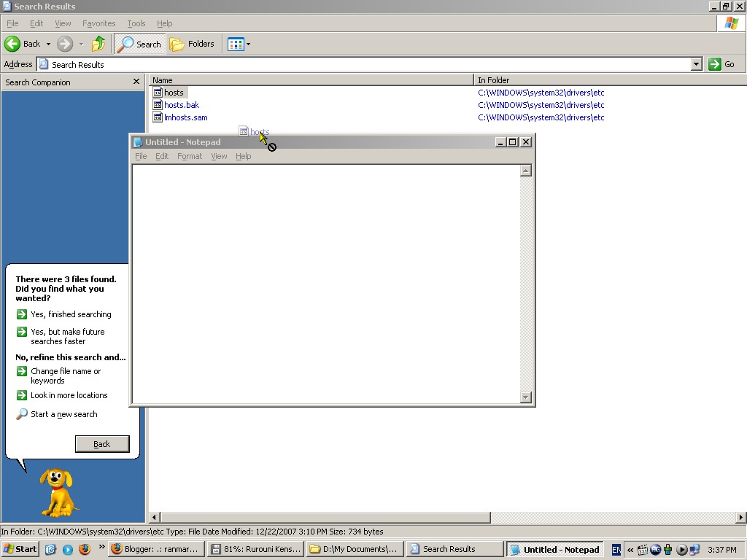Click inside the Notepad text area
747x560 pixels.
[x=326, y=284]
